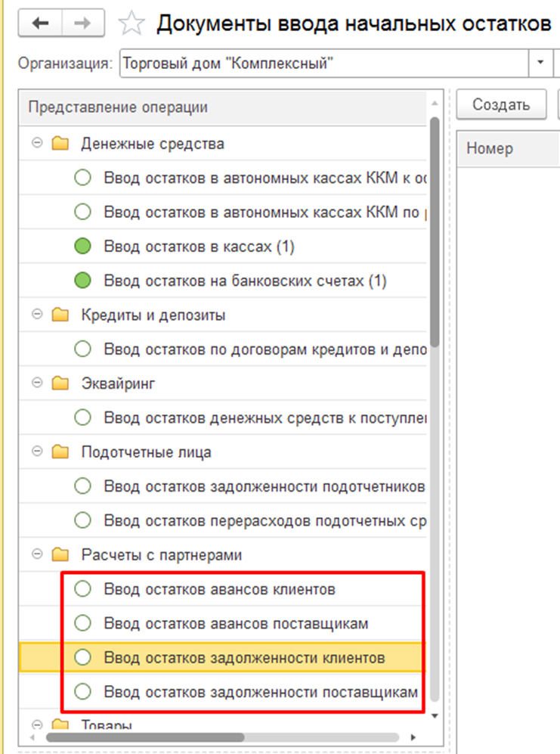560x754 pixels.
Task: Select the Кредиты и депозиты folder icon
Action: (60, 315)
